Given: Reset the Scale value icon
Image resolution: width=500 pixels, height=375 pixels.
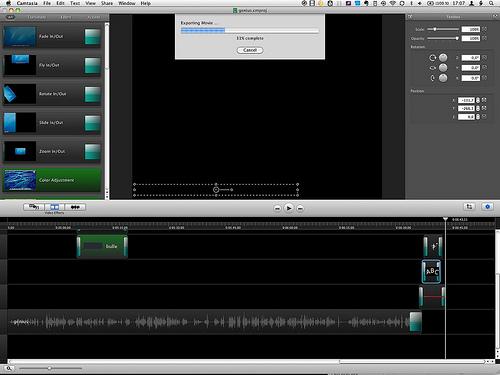Looking at the screenshot, I should (x=484, y=29).
